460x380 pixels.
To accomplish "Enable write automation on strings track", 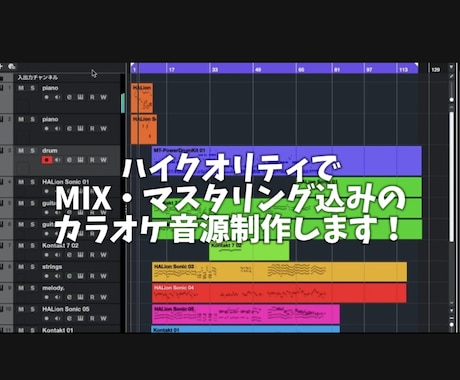I will tap(103, 276).
